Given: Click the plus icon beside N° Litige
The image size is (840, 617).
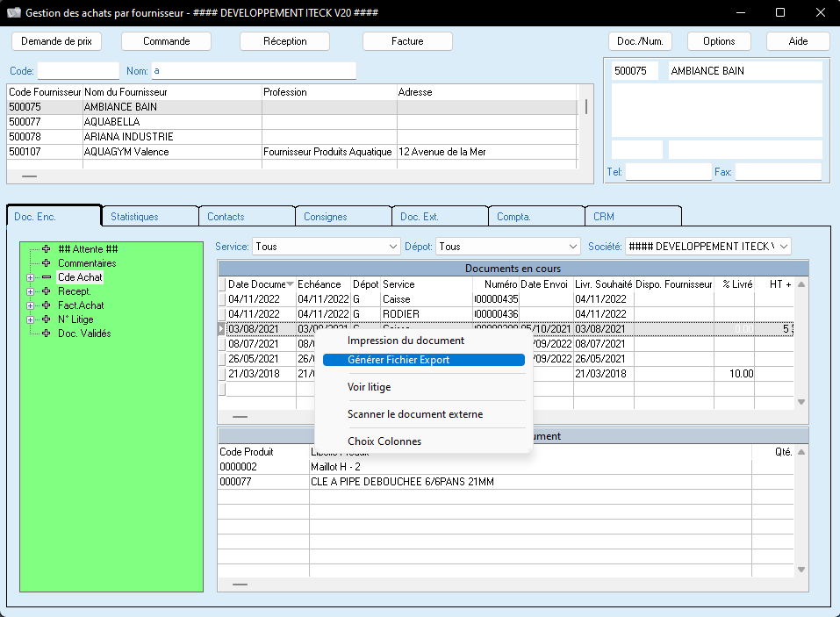Looking at the screenshot, I should tap(47, 319).
